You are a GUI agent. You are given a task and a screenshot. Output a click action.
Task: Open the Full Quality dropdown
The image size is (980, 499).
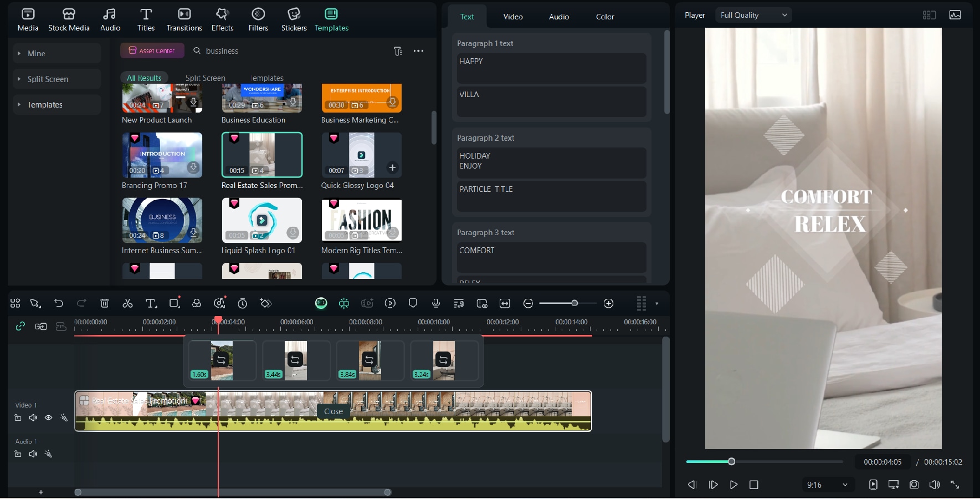click(753, 15)
